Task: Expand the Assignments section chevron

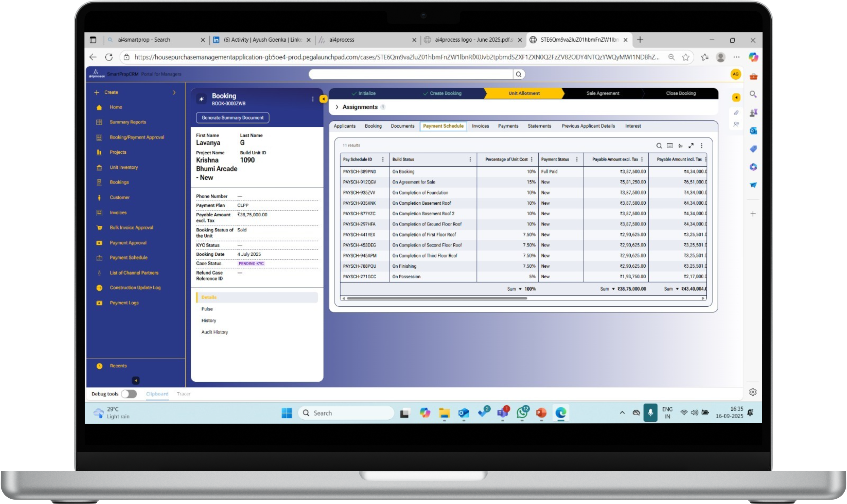Action: (337, 107)
